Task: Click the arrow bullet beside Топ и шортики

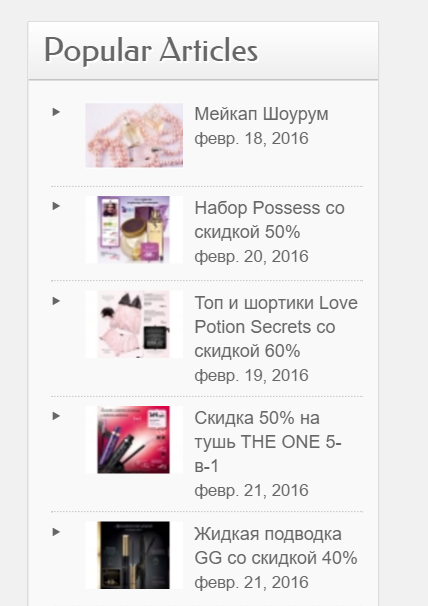Action: pos(56,301)
